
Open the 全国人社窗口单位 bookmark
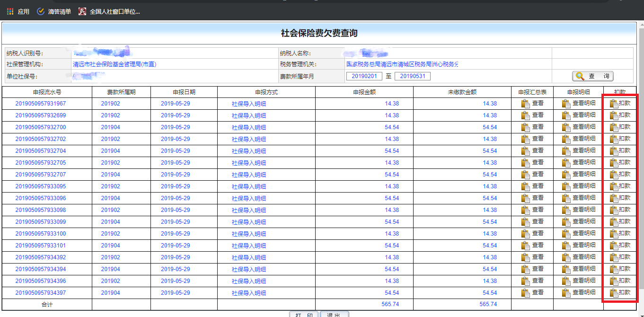click(x=109, y=11)
